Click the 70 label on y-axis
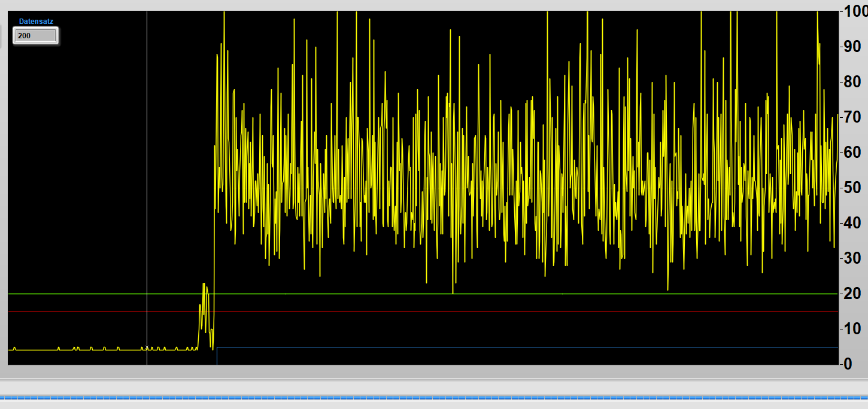Image resolution: width=868 pixels, height=409 pixels. click(x=852, y=117)
